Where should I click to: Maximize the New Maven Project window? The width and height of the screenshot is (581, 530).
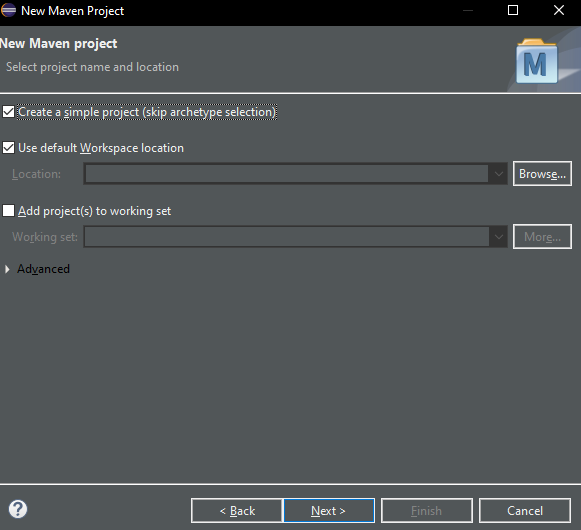(x=513, y=10)
